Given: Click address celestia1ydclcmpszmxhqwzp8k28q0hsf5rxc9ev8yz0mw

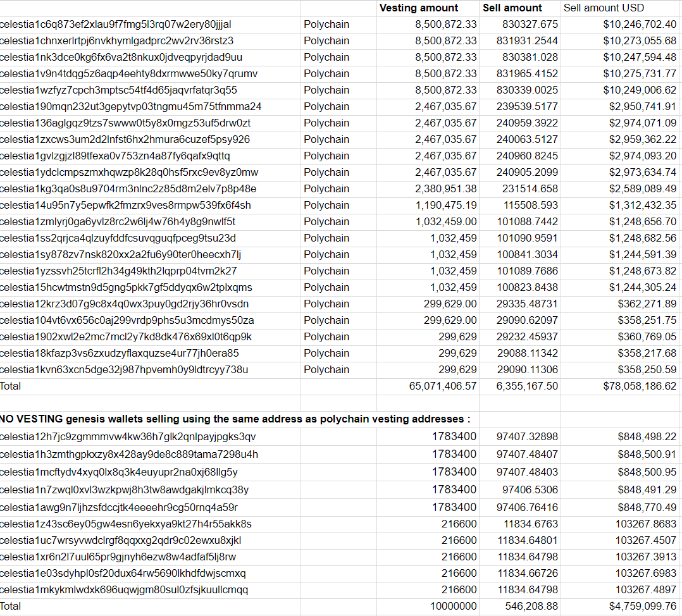Looking at the screenshot, I should (129, 173).
